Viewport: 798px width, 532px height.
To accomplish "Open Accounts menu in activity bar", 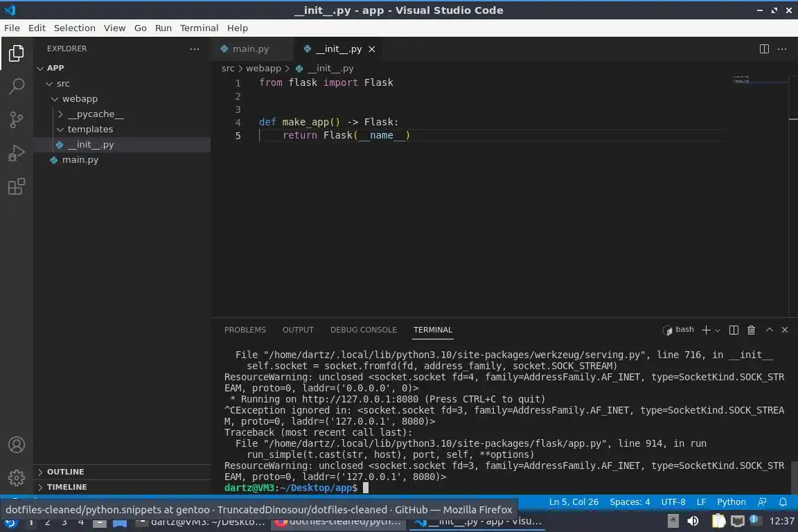I will pos(17,445).
